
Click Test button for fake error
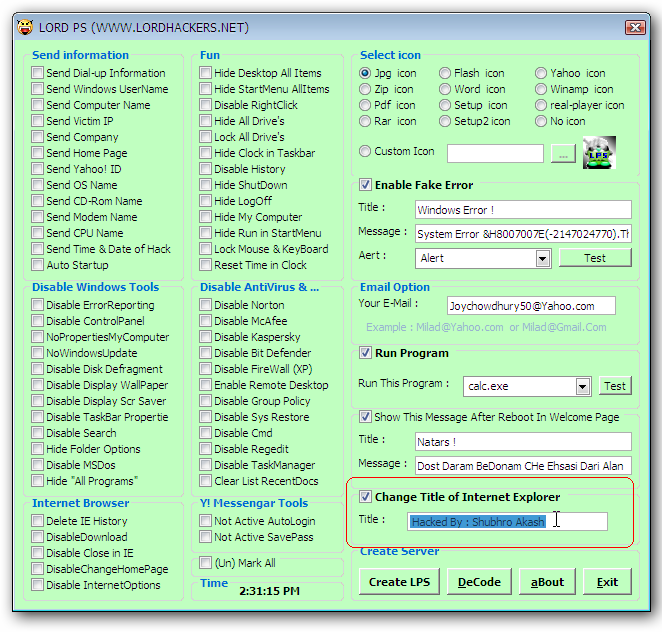point(595,258)
